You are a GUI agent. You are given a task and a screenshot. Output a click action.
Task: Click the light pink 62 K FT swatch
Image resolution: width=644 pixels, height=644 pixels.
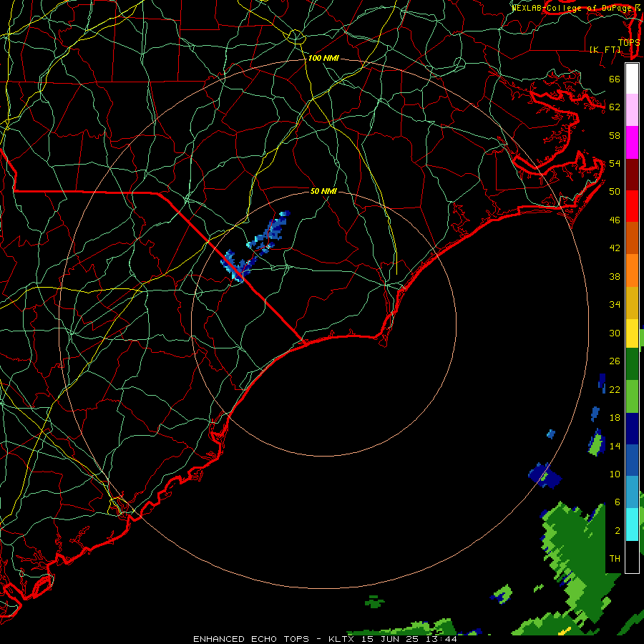tap(632, 110)
